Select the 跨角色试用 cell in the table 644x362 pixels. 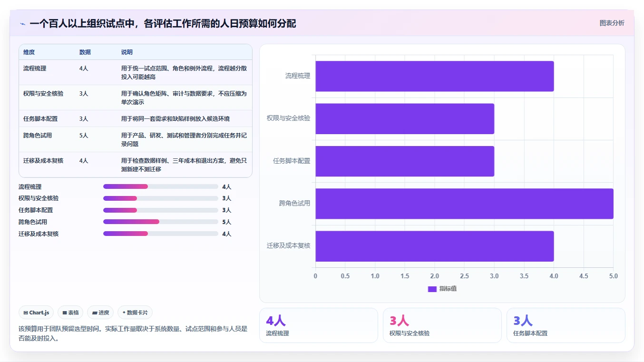(38, 136)
